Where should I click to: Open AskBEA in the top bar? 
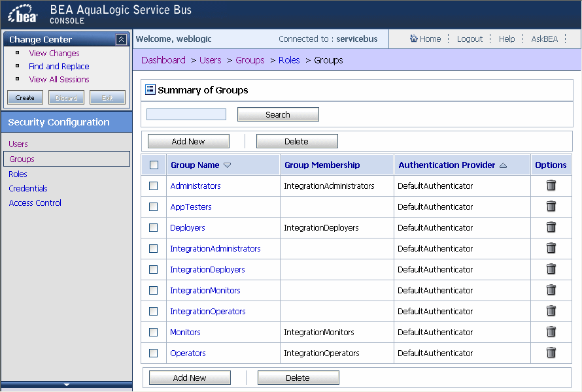545,39
